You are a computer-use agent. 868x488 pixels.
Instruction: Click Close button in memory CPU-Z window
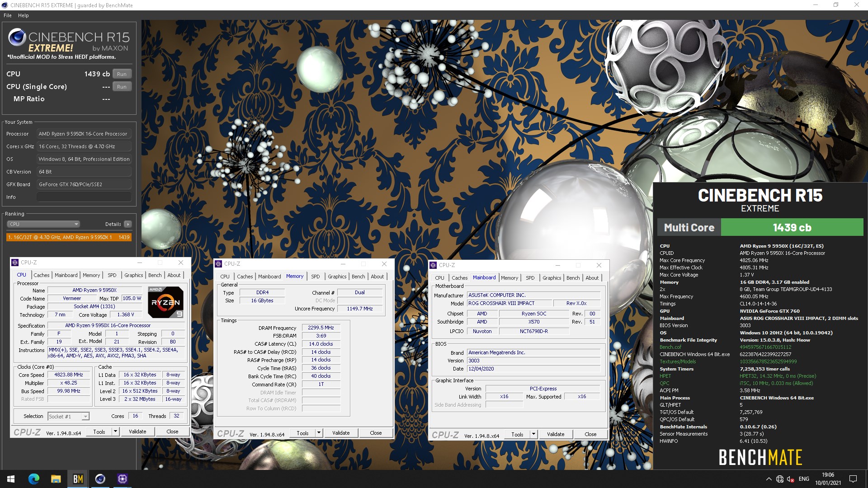376,433
